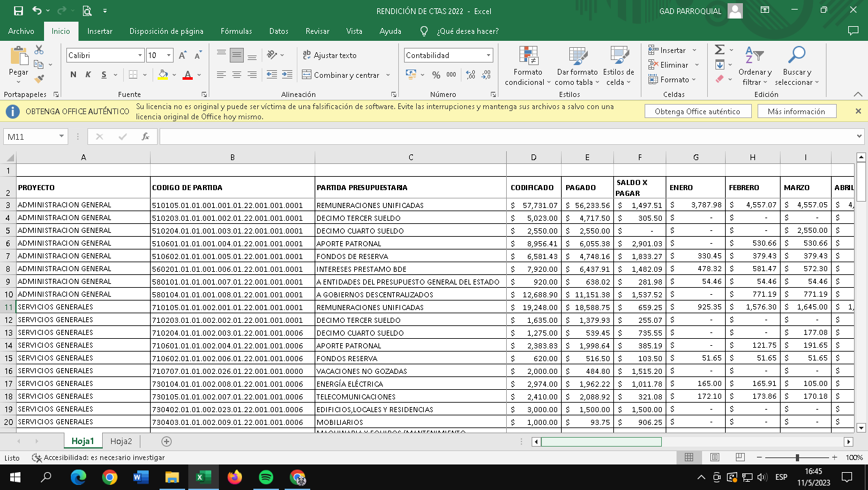The height and width of the screenshot is (490, 868).
Task: Click the Más información button
Action: pyautogui.click(x=796, y=111)
